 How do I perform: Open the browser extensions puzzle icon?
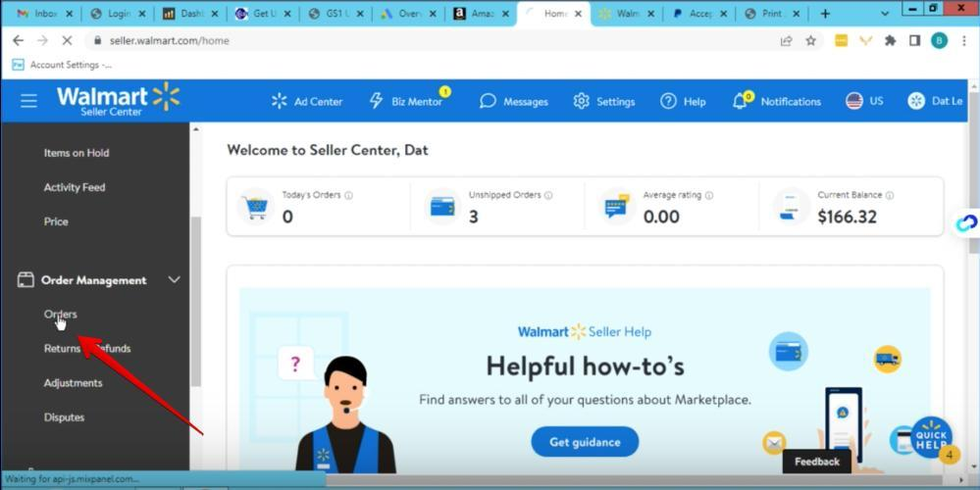pyautogui.click(x=890, y=40)
